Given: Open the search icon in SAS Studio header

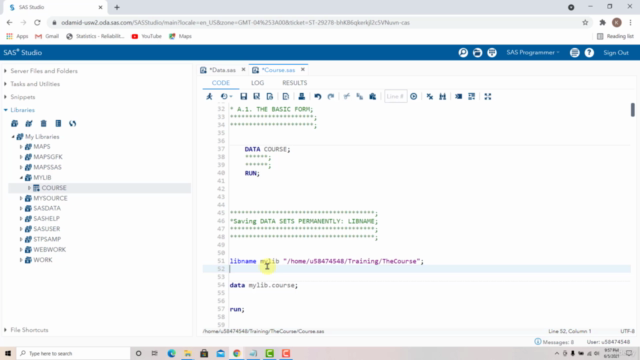Looking at the screenshot, I should (x=463, y=53).
